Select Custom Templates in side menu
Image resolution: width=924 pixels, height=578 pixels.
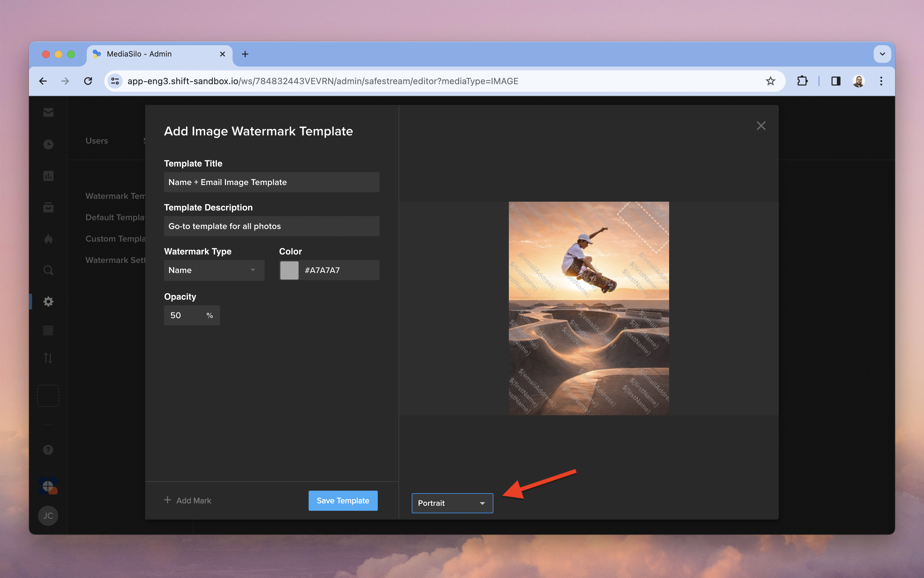[115, 239]
